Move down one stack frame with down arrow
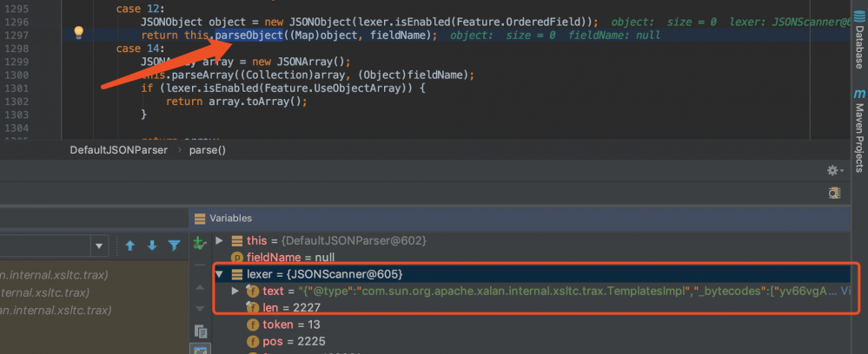The width and height of the screenshot is (868, 354). coord(152,246)
